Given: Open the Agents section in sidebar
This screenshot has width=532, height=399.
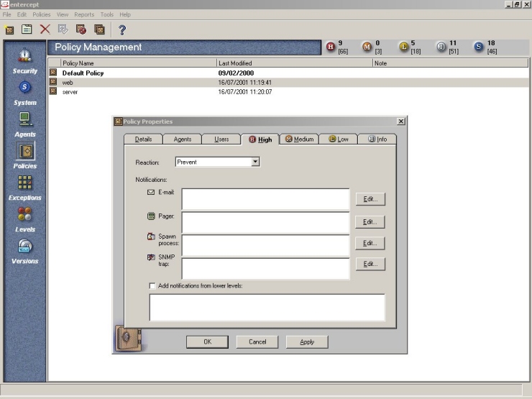Looking at the screenshot, I should (24, 125).
